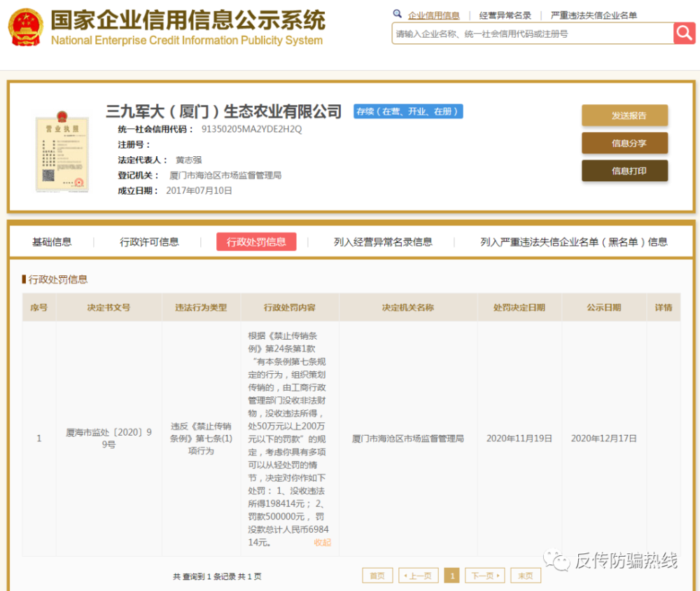Select the 经营异常名录 search tab
Image resolution: width=700 pixels, height=591 pixels.
(505, 15)
